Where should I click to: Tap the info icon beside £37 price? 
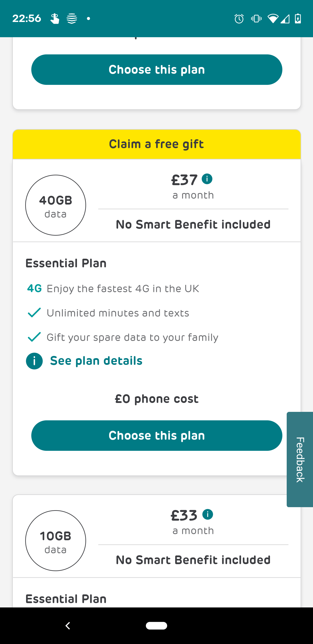[x=207, y=179]
